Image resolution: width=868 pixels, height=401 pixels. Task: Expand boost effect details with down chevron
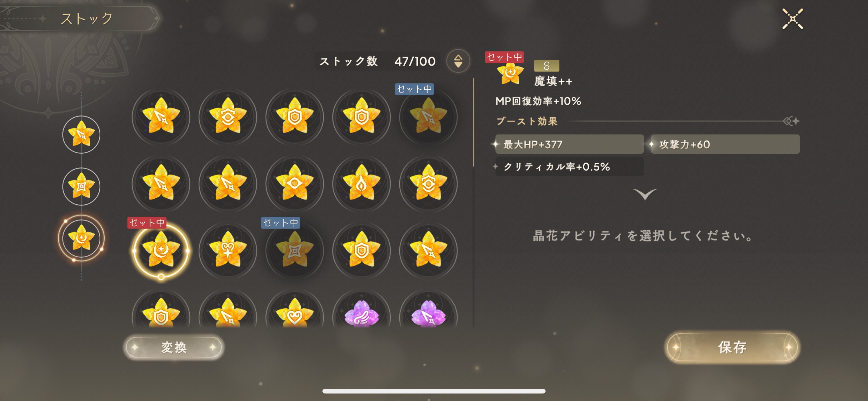tap(645, 194)
